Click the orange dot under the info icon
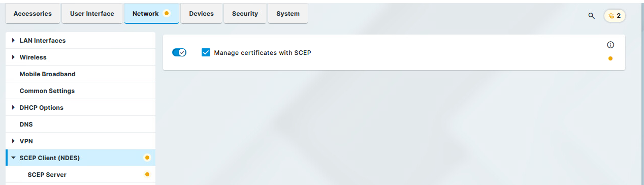This screenshot has height=185, width=644. coord(610,58)
